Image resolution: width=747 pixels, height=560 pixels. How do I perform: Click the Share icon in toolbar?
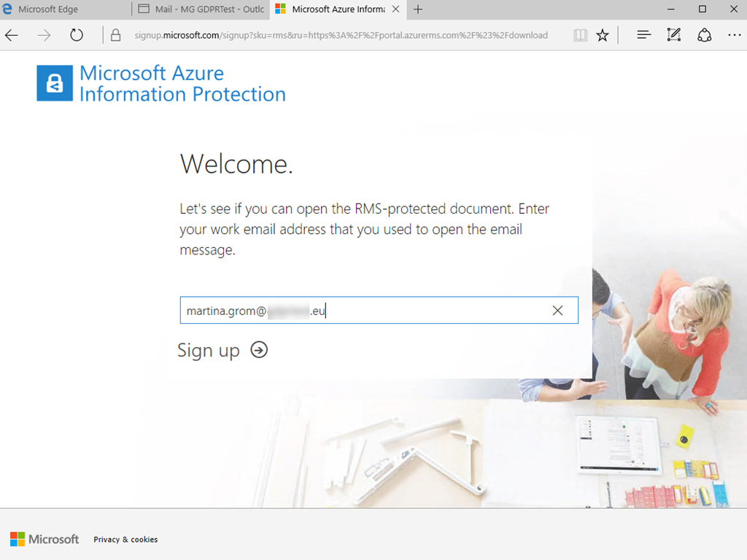click(704, 35)
